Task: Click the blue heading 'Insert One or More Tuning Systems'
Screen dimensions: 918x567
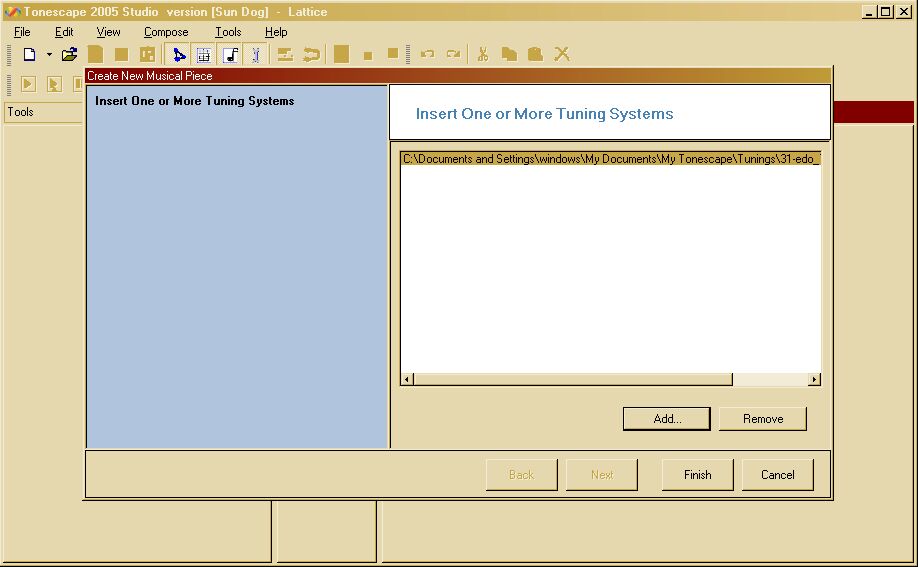Action: click(544, 114)
